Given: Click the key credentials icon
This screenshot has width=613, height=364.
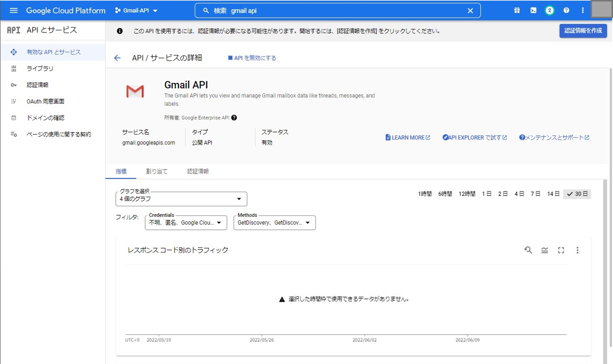Looking at the screenshot, I should tap(14, 85).
